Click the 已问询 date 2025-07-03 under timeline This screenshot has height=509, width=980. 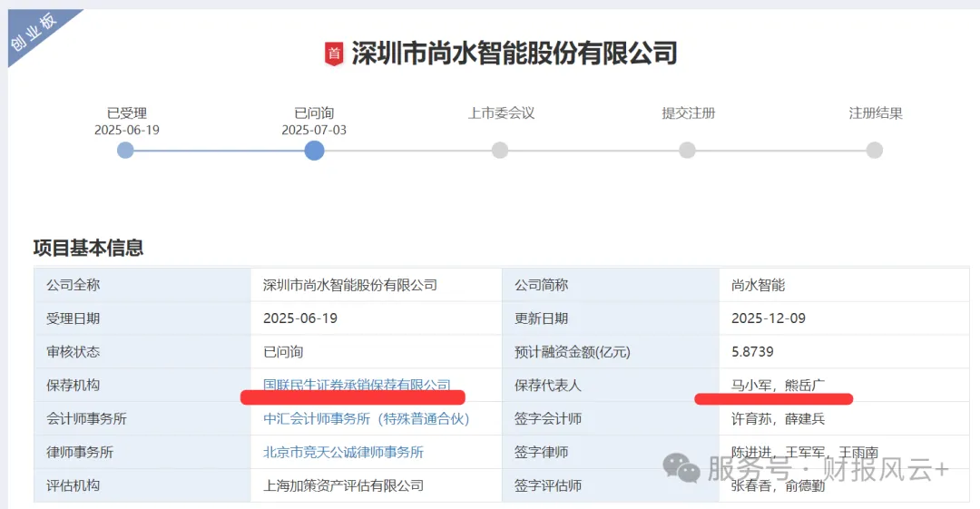tap(314, 130)
